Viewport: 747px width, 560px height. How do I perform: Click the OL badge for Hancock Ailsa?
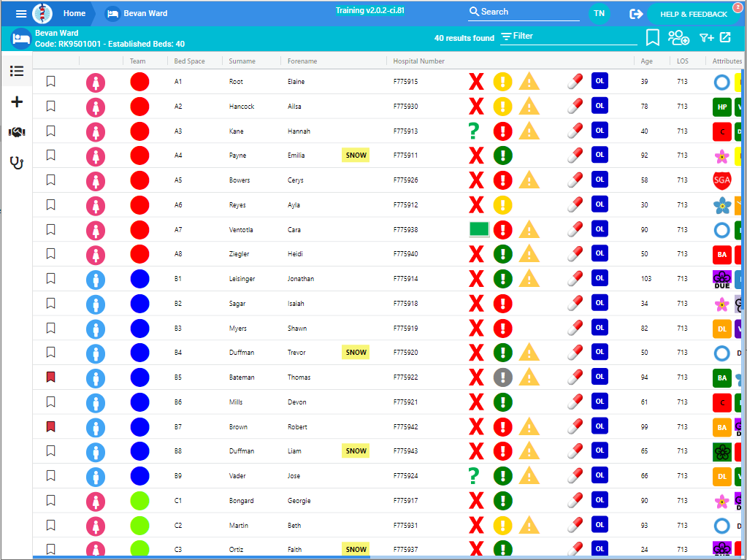pos(599,106)
